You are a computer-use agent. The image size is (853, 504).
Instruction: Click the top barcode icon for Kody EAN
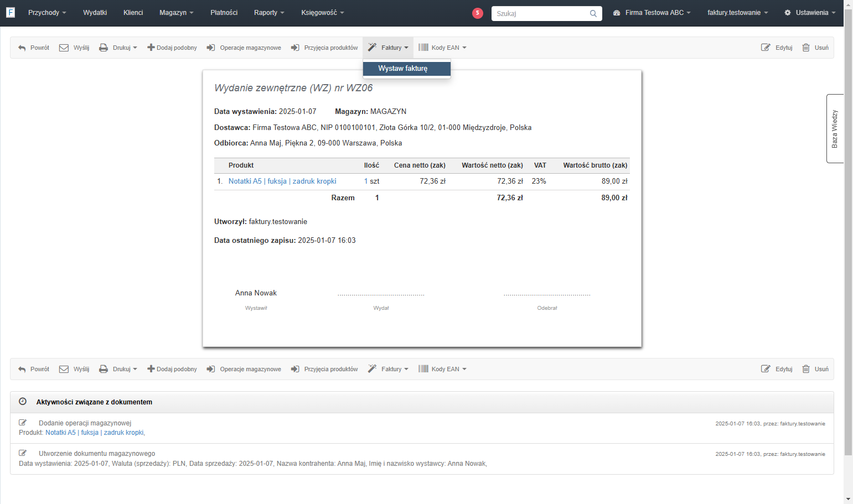[x=423, y=48]
